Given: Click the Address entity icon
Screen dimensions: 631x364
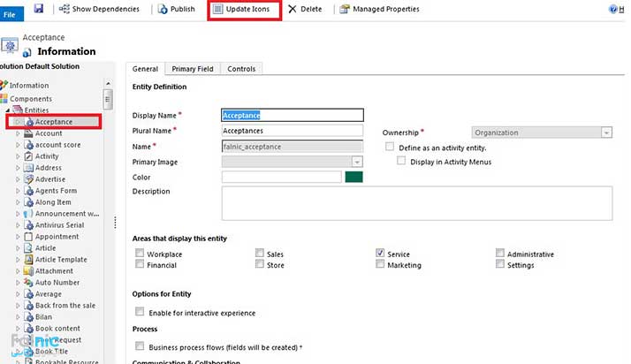Looking at the screenshot, I should [28, 168].
